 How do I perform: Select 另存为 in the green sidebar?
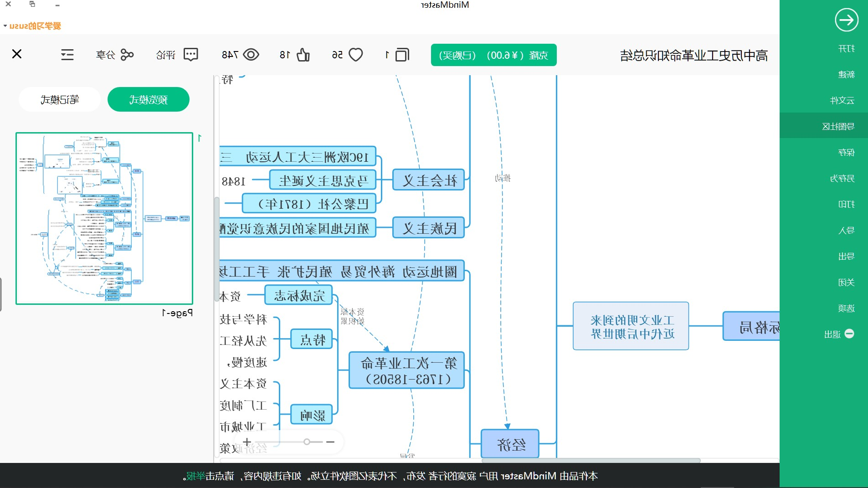point(842,178)
